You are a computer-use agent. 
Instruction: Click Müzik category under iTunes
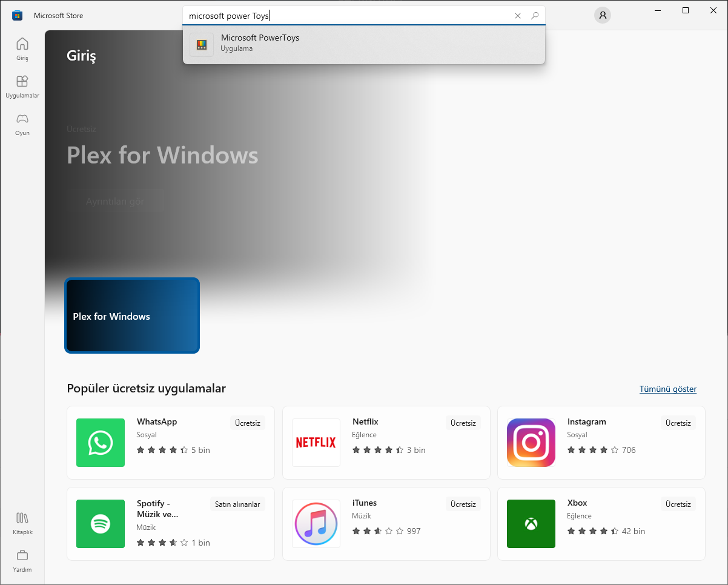362,516
